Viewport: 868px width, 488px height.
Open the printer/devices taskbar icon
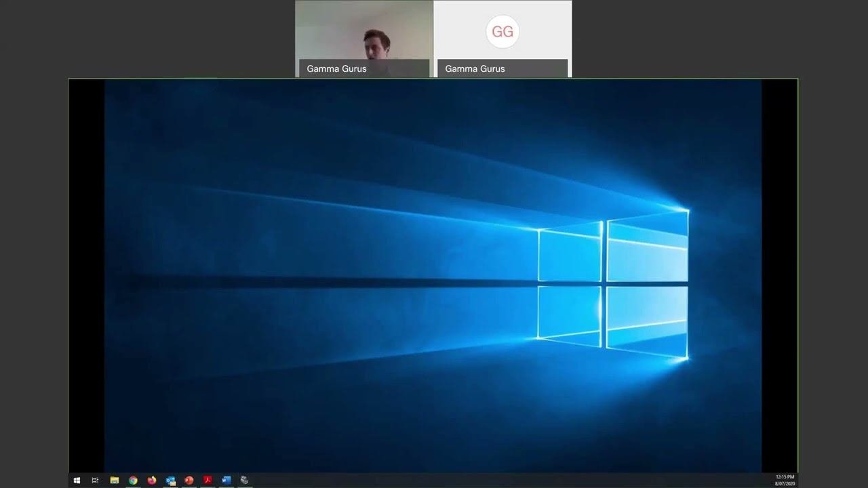244,481
